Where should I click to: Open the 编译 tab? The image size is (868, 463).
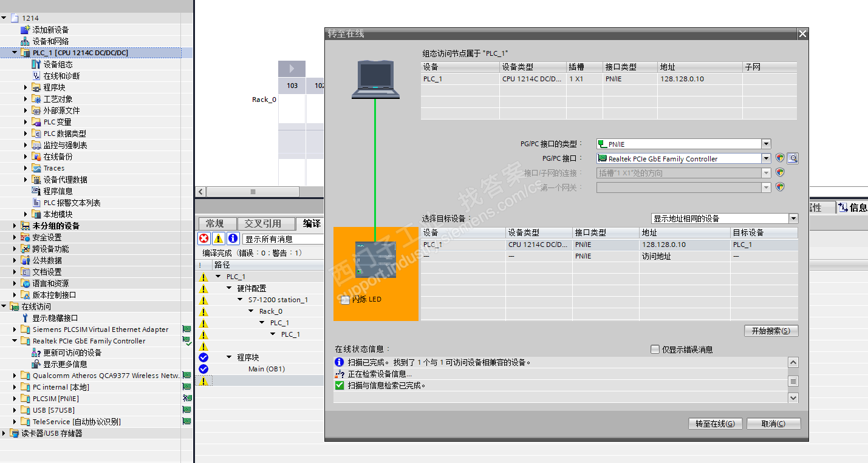tap(310, 224)
